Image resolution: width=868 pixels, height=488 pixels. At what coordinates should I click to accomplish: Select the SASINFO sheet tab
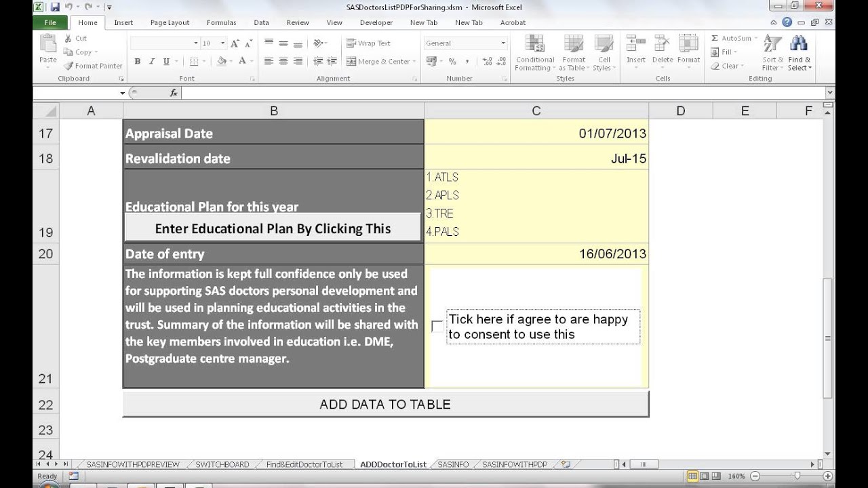(453, 464)
